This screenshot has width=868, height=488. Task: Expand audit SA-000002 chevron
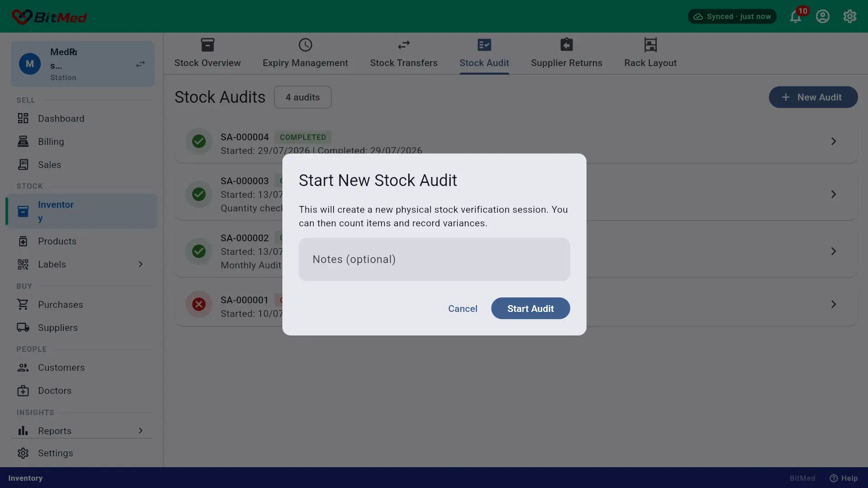click(x=833, y=251)
